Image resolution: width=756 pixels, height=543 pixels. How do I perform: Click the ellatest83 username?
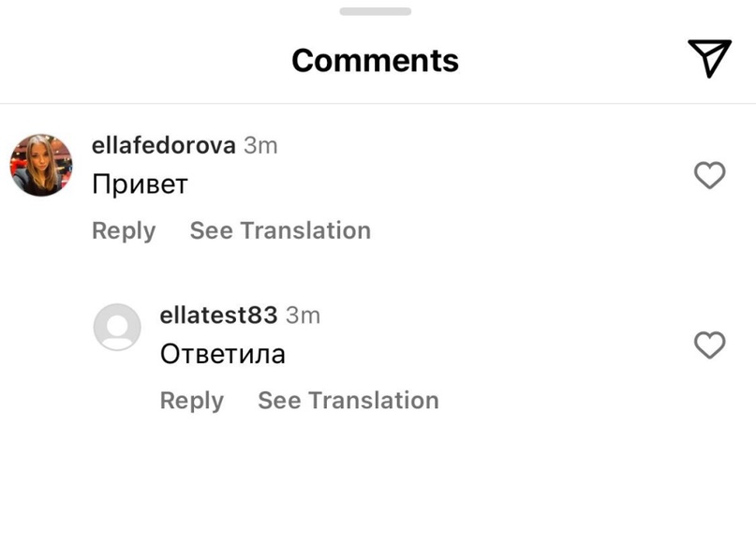[218, 316]
